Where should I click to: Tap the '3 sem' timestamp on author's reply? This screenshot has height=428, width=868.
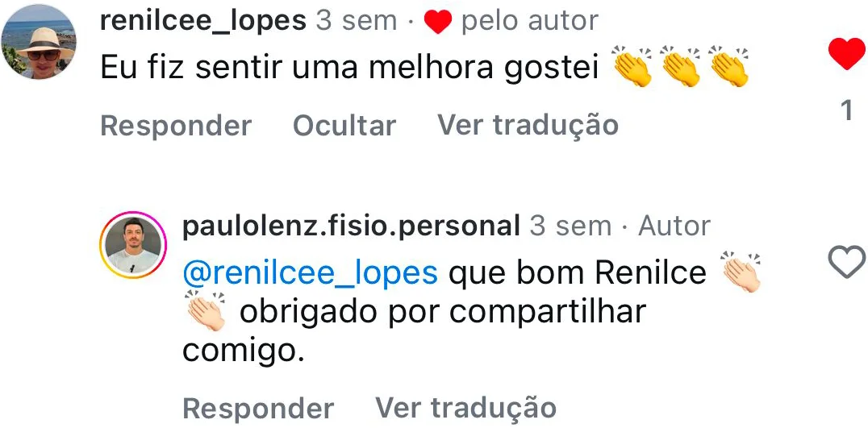[570, 226]
